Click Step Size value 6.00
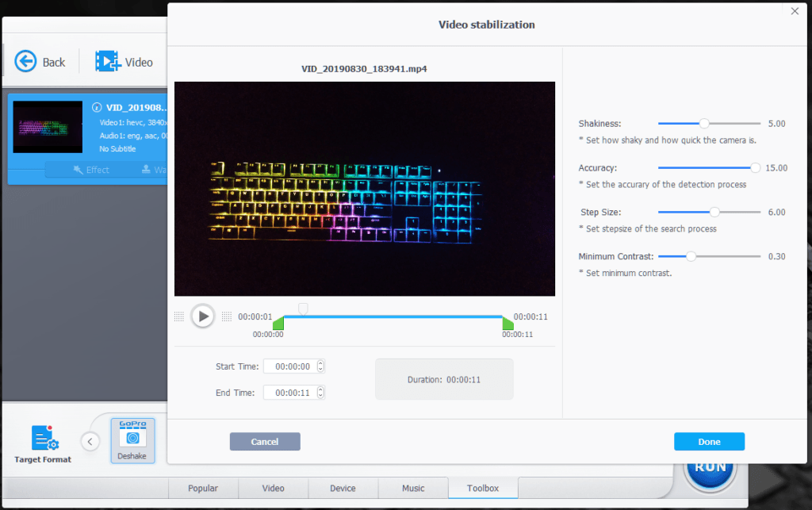 point(776,213)
